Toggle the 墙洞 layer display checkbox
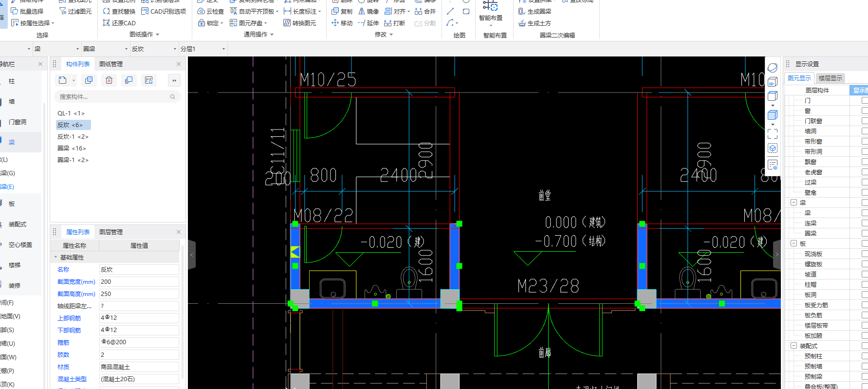This screenshot has height=389, width=868. pyautogui.click(x=865, y=131)
